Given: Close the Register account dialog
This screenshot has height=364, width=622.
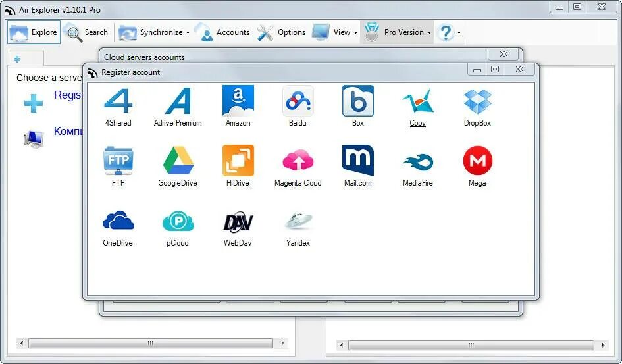Looking at the screenshot, I should pyautogui.click(x=520, y=69).
